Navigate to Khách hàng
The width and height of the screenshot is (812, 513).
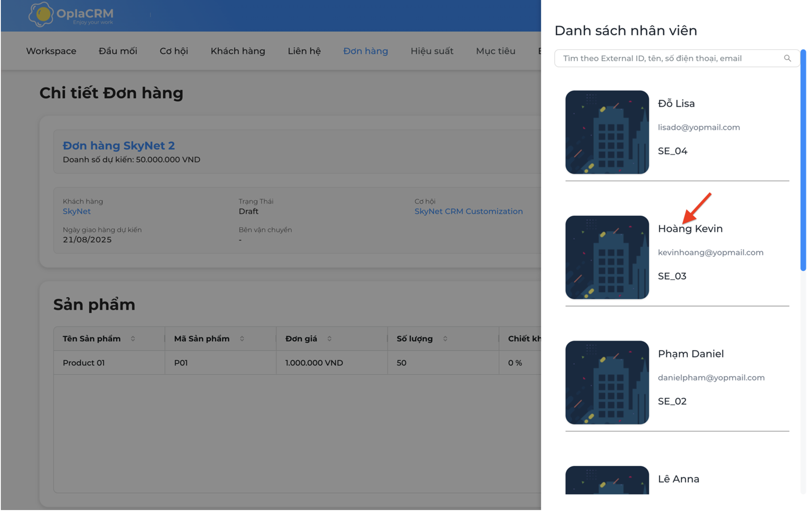239,51
